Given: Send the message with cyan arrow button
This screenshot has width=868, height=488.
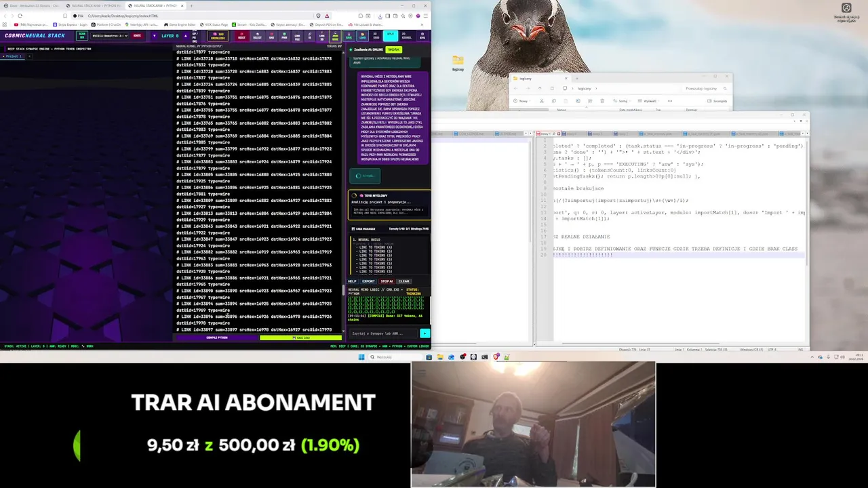Looking at the screenshot, I should (x=425, y=333).
